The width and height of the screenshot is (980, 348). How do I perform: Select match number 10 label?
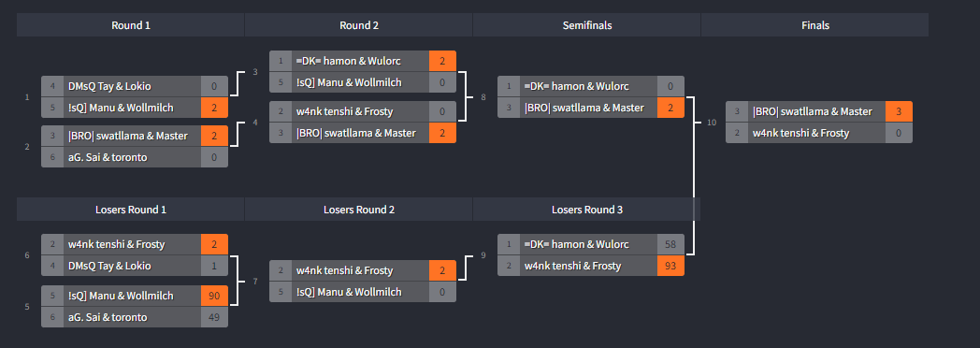[712, 123]
